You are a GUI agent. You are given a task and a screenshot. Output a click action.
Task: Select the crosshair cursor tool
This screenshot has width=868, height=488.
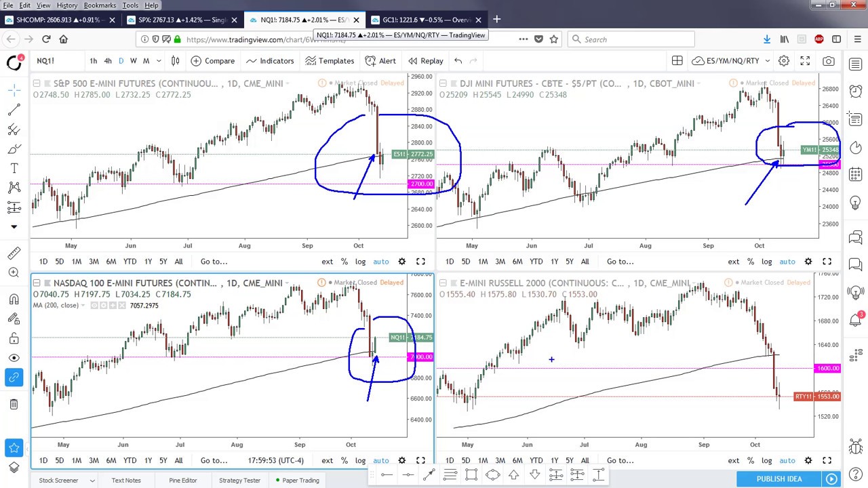14,90
